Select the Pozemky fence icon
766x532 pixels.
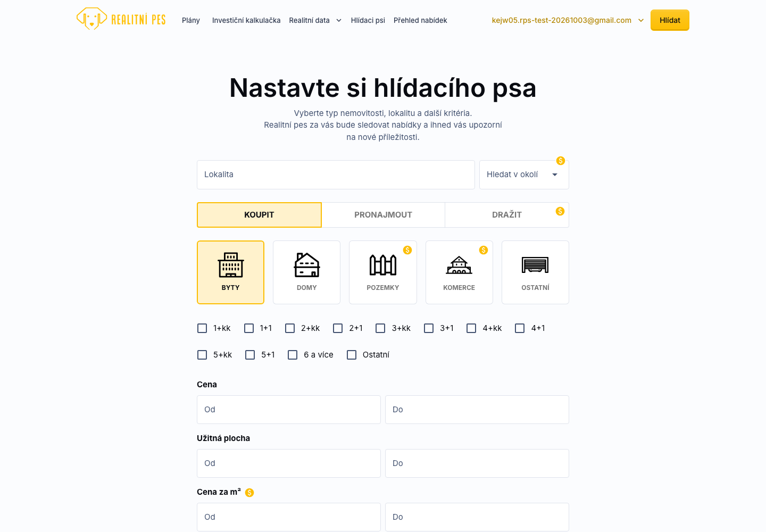coord(383,265)
